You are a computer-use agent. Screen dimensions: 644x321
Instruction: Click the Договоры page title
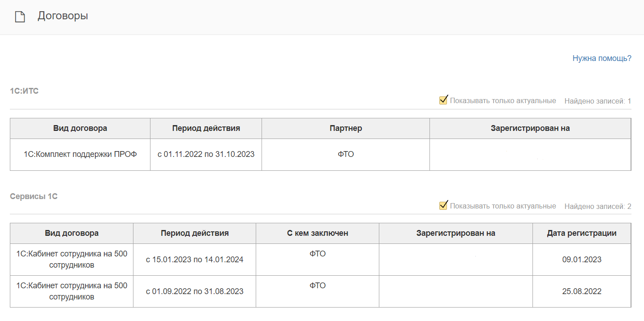[x=63, y=16]
